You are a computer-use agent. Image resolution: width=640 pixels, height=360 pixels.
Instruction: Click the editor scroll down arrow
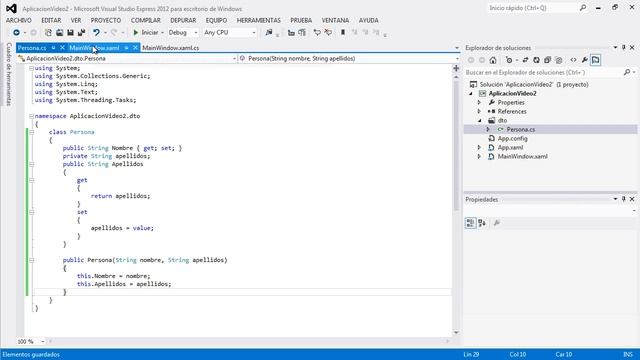[x=456, y=333]
